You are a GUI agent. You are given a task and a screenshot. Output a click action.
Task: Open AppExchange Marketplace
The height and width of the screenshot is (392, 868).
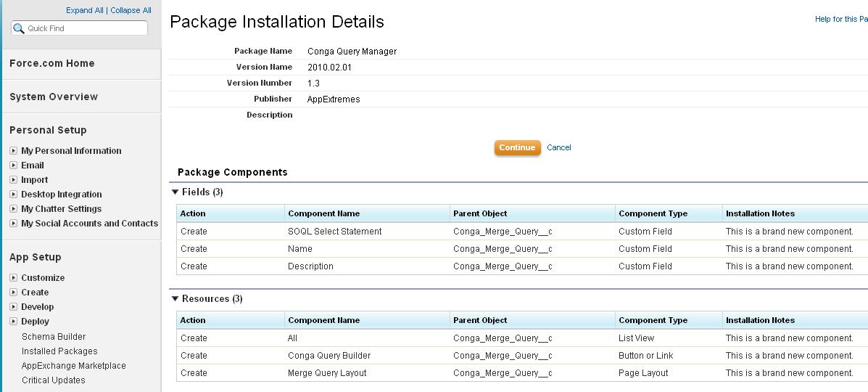pos(74,365)
